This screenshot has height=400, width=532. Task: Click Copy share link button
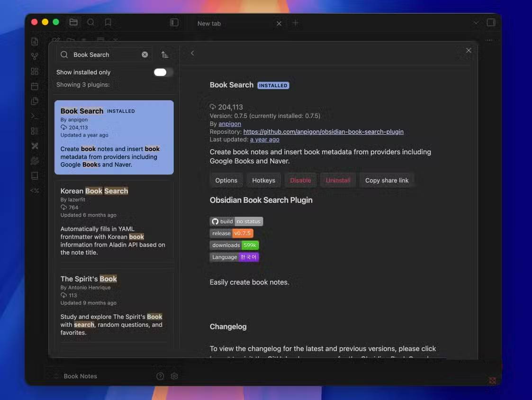click(x=387, y=180)
